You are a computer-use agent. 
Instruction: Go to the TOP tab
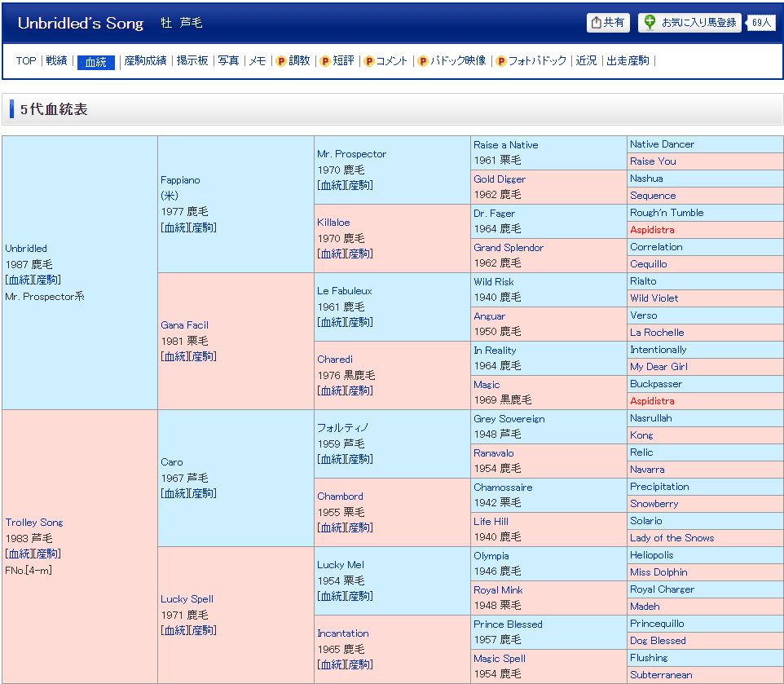click(26, 60)
